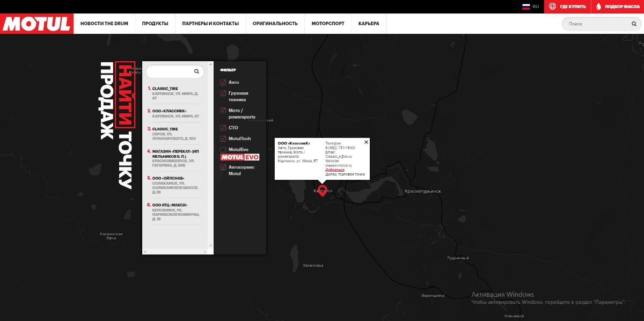Click the ГДЕ КУПИТЬ button
This screenshot has width=644, height=321.
pos(568,6)
